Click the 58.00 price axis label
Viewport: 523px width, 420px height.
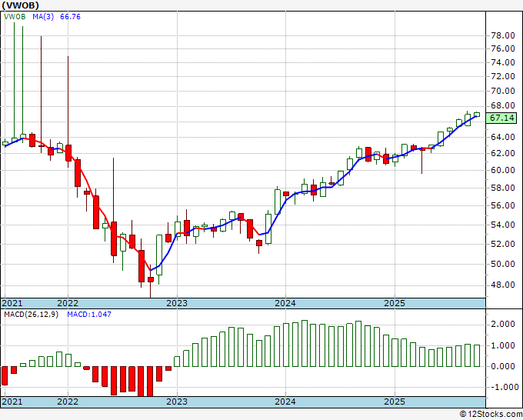[503, 188]
